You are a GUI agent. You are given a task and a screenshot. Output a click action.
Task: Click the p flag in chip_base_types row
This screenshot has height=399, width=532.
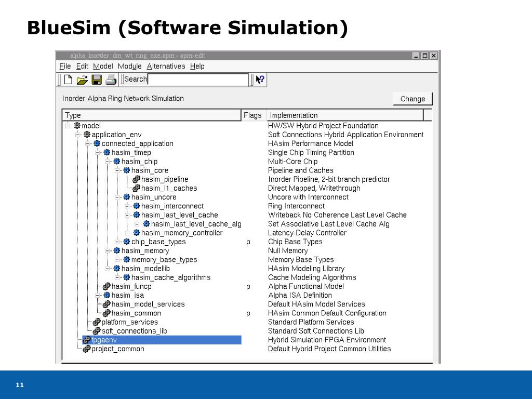(248, 242)
